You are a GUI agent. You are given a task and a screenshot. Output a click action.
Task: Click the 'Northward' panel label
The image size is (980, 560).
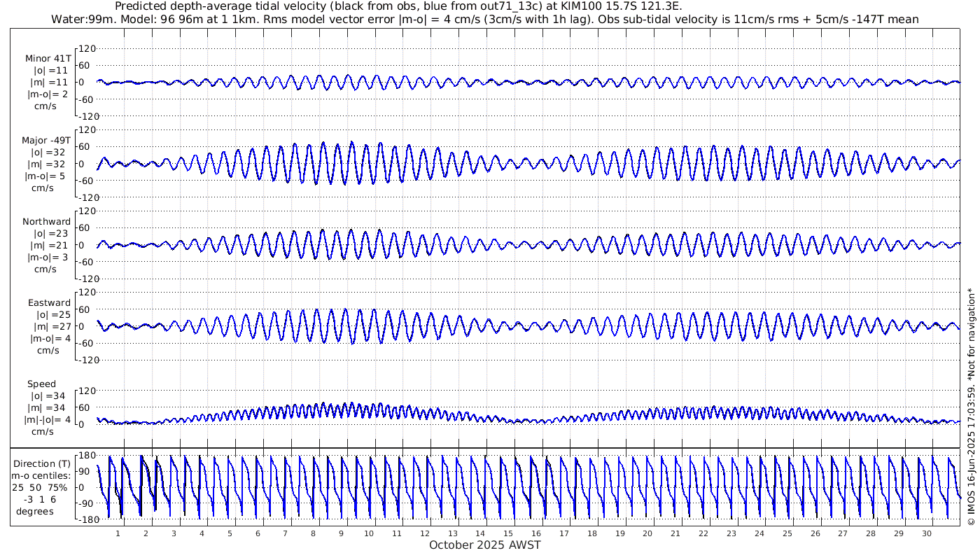point(46,221)
